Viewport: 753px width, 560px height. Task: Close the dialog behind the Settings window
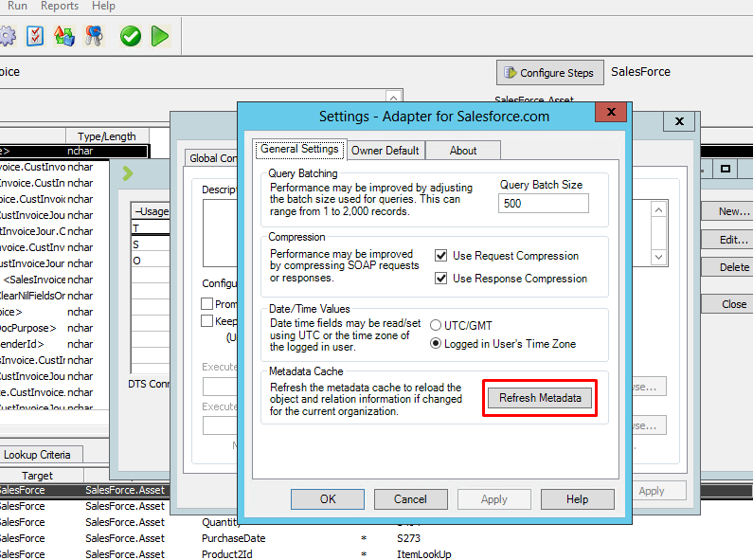(x=679, y=121)
